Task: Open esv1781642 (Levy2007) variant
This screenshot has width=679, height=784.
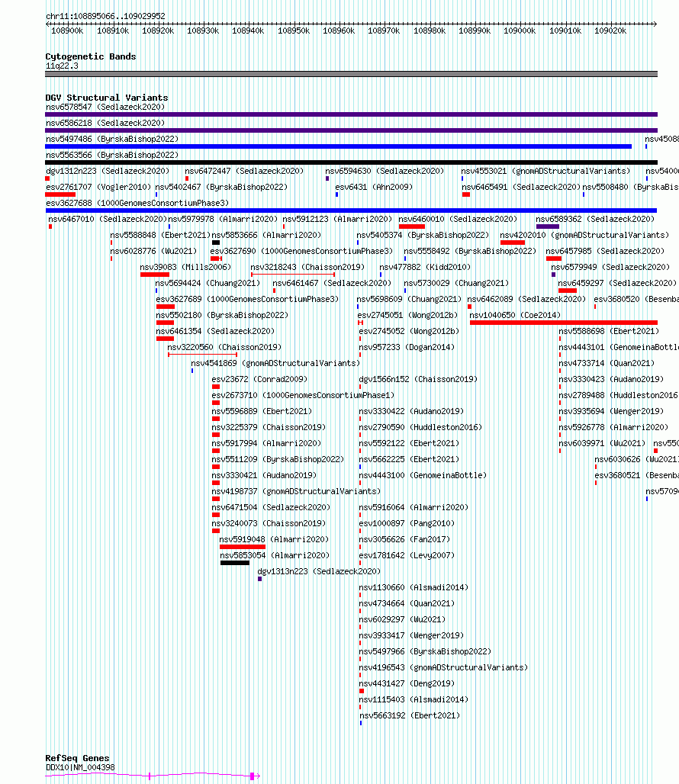Action: (x=407, y=555)
